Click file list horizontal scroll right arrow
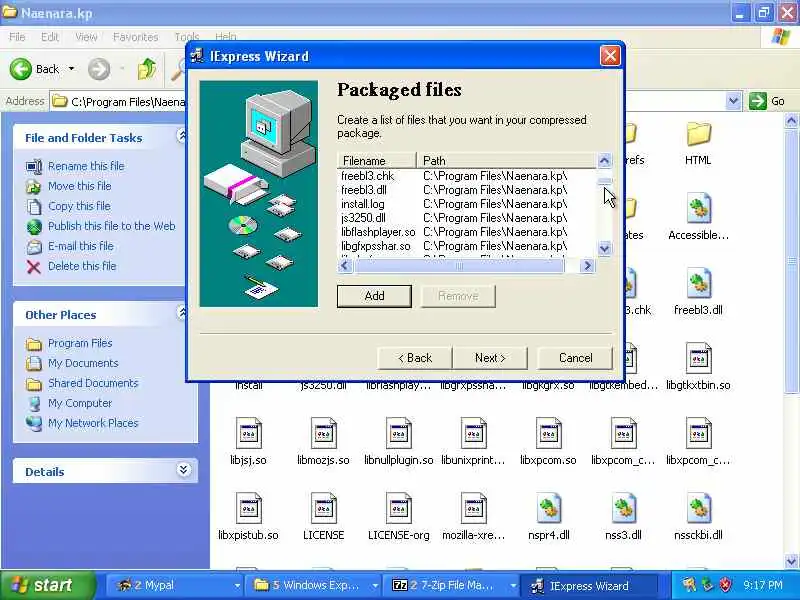The image size is (800, 600). click(x=587, y=266)
